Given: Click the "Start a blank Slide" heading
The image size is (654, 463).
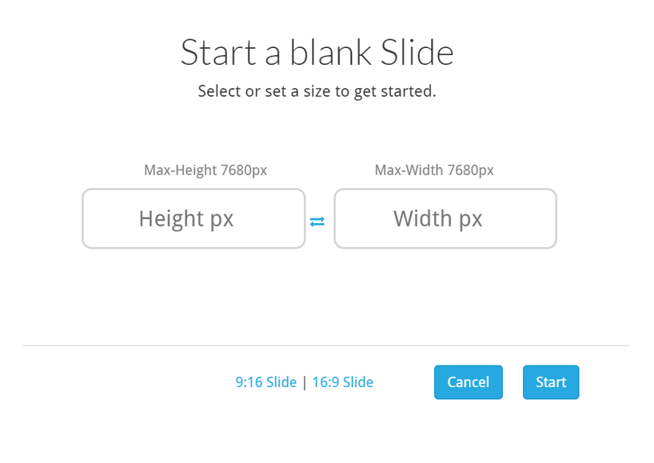Looking at the screenshot, I should click(317, 52).
